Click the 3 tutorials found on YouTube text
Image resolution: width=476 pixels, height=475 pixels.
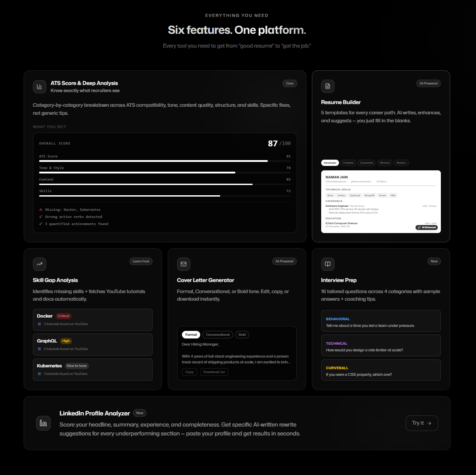66,324
